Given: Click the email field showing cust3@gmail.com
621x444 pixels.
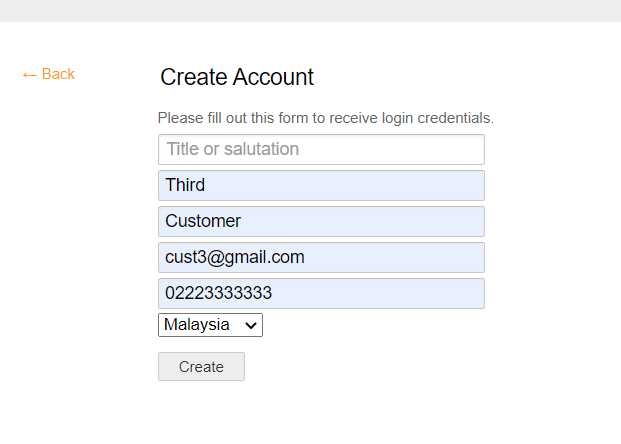Looking at the screenshot, I should point(321,258).
